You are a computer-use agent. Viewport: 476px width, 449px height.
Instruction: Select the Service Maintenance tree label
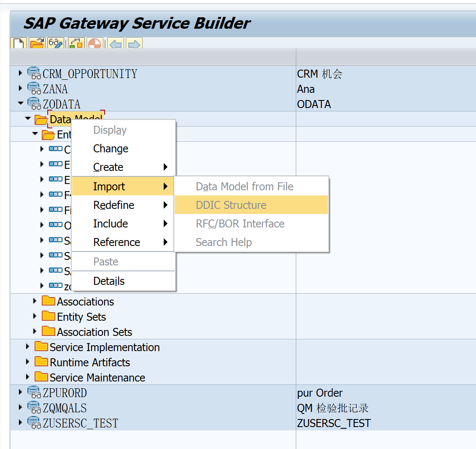(x=97, y=377)
